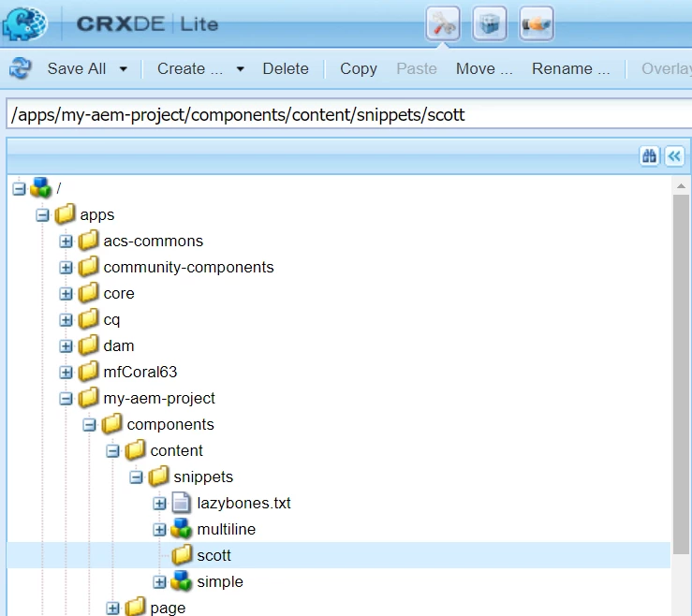Click the apps folder icon

point(65,214)
